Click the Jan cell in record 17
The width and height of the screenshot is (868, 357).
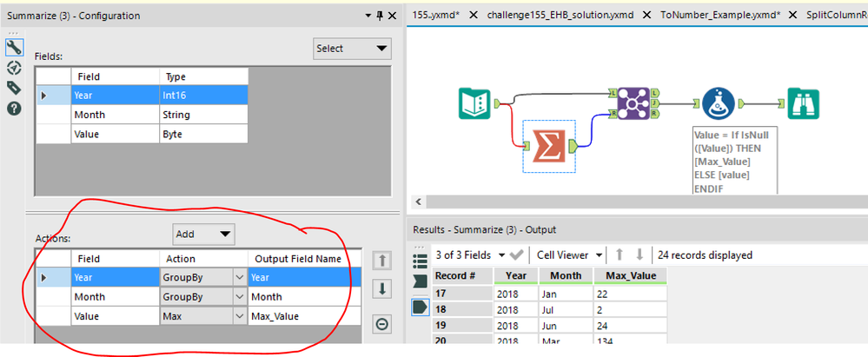point(565,294)
